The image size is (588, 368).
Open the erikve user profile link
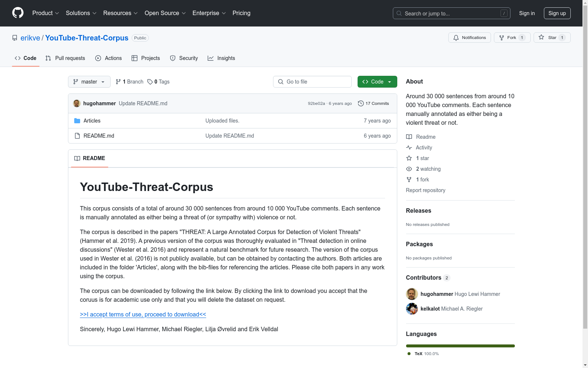click(x=30, y=38)
